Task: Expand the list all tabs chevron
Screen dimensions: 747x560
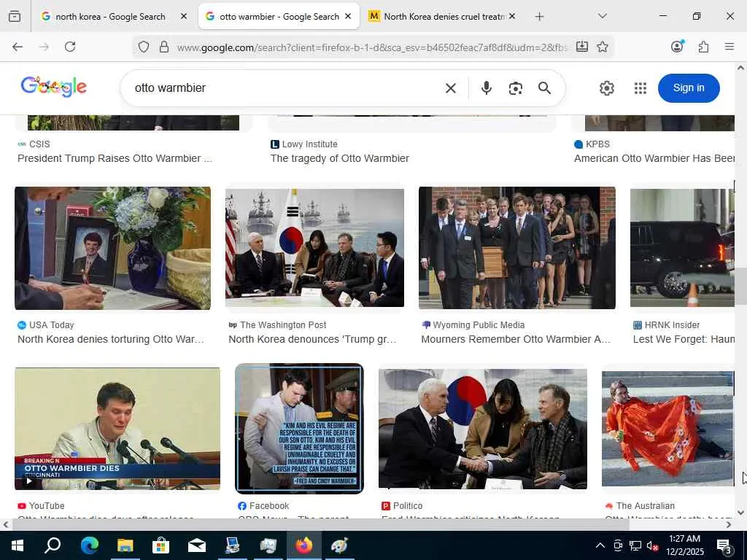Action: click(602, 16)
